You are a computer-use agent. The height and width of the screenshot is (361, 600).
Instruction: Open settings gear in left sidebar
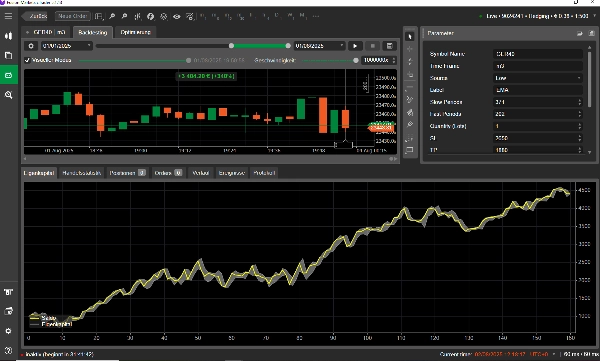click(8, 331)
